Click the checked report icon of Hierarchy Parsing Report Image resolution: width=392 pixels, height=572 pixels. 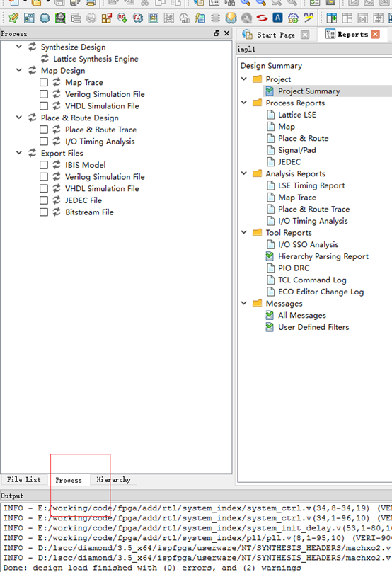click(x=270, y=256)
